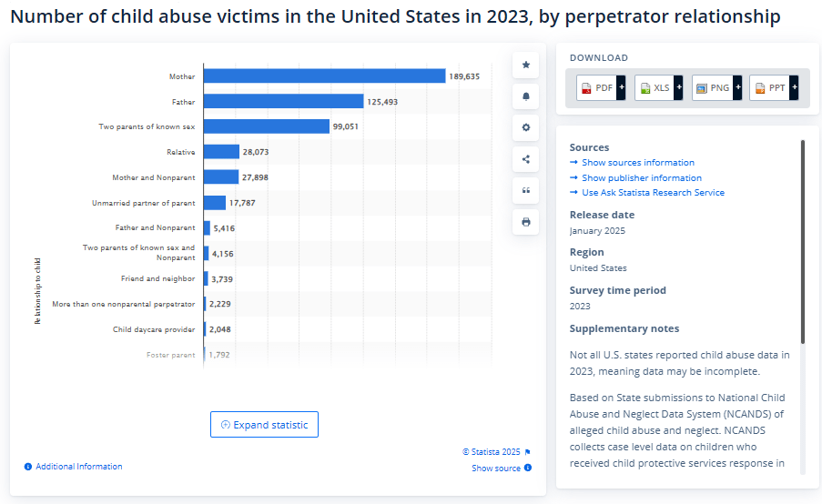Viewport: 822px width, 504px height.
Task: Expand statistic to show full chart
Action: (264, 425)
